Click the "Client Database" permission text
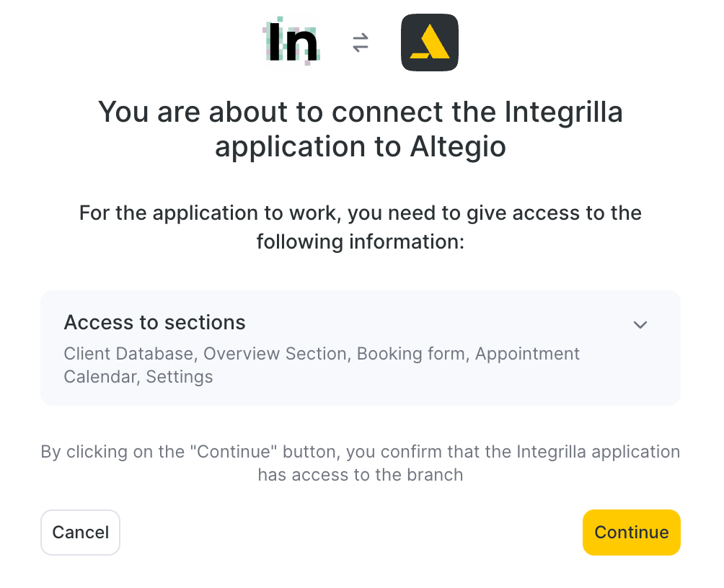Screen dimensions: 724x588 click(x=128, y=354)
